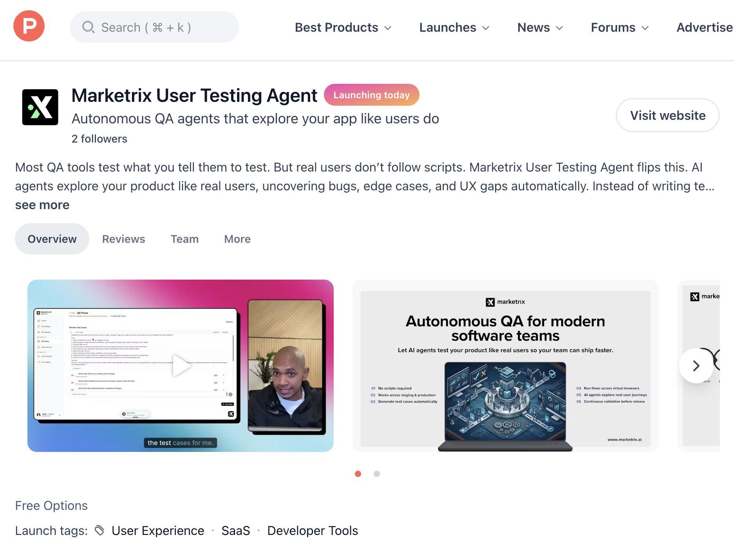
Task: Open the Autonomous QA slide image
Action: (505, 365)
